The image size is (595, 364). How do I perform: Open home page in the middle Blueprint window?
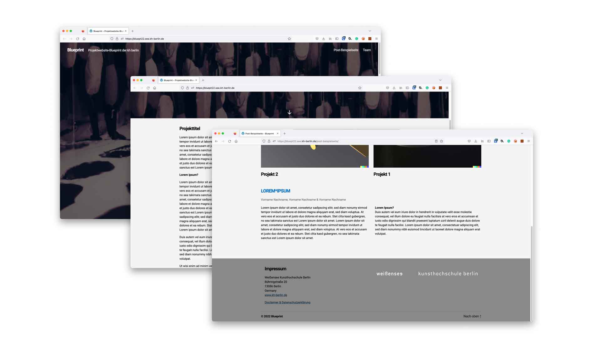point(155,88)
